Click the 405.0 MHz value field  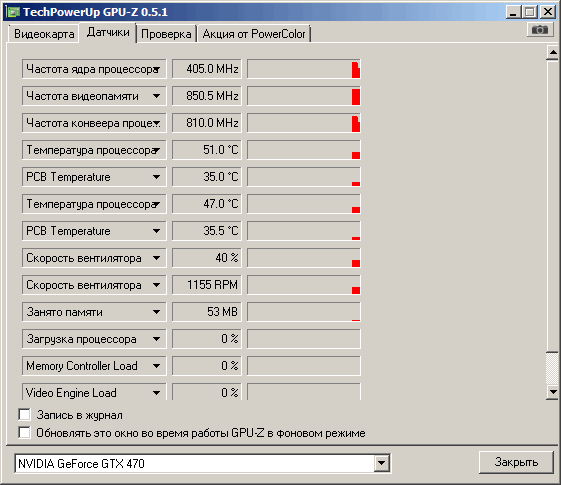tap(207, 69)
